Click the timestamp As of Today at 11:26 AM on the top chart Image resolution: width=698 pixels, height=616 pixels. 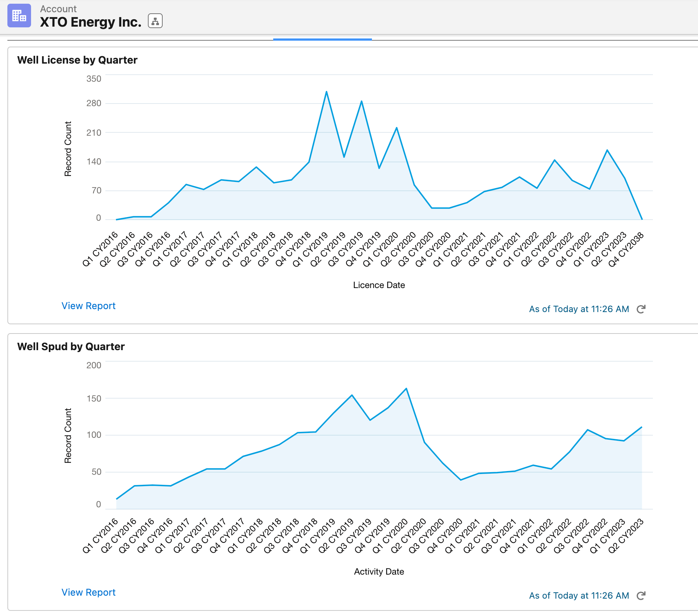tap(578, 309)
